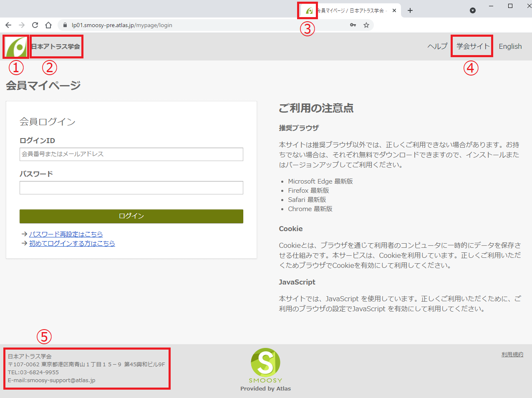Go to browser home page icon

tap(48, 25)
